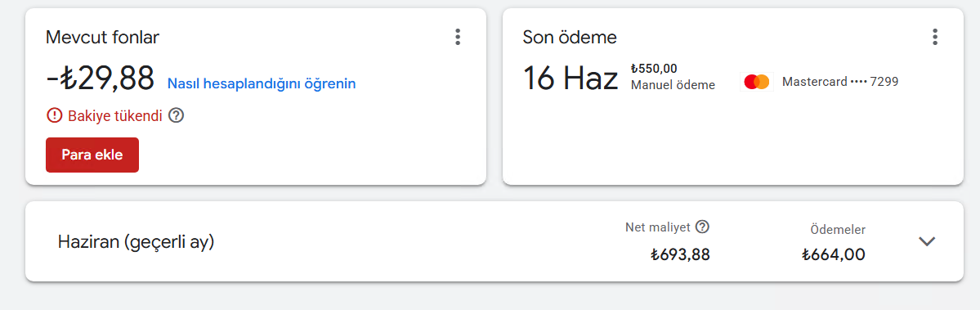Click the red warning icon beside Bakiye tükendi

click(55, 115)
